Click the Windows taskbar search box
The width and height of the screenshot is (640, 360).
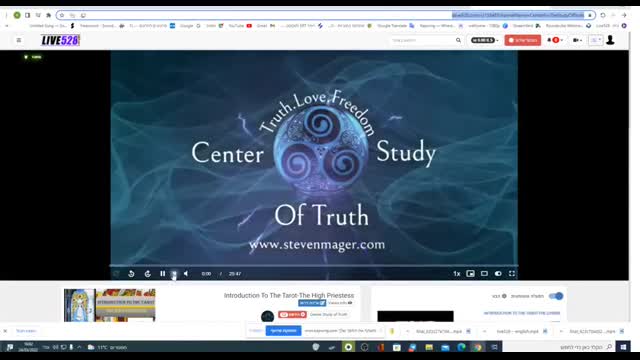click(558, 347)
